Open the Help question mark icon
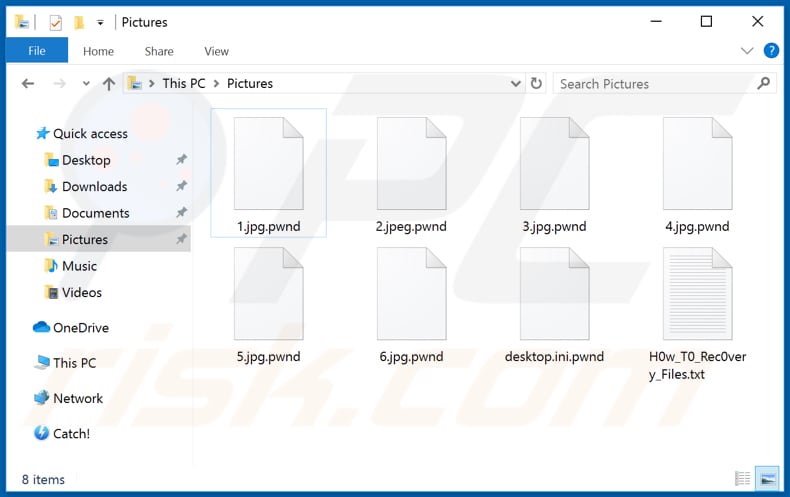The width and height of the screenshot is (790, 497). [771, 50]
